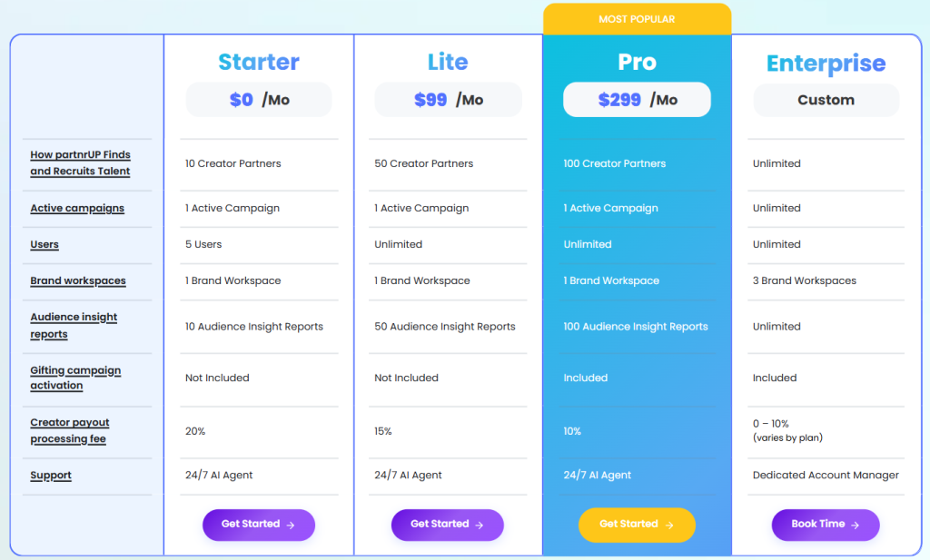Click the Audience insight reports link
This screenshot has height=560, width=930.
pyautogui.click(x=74, y=326)
